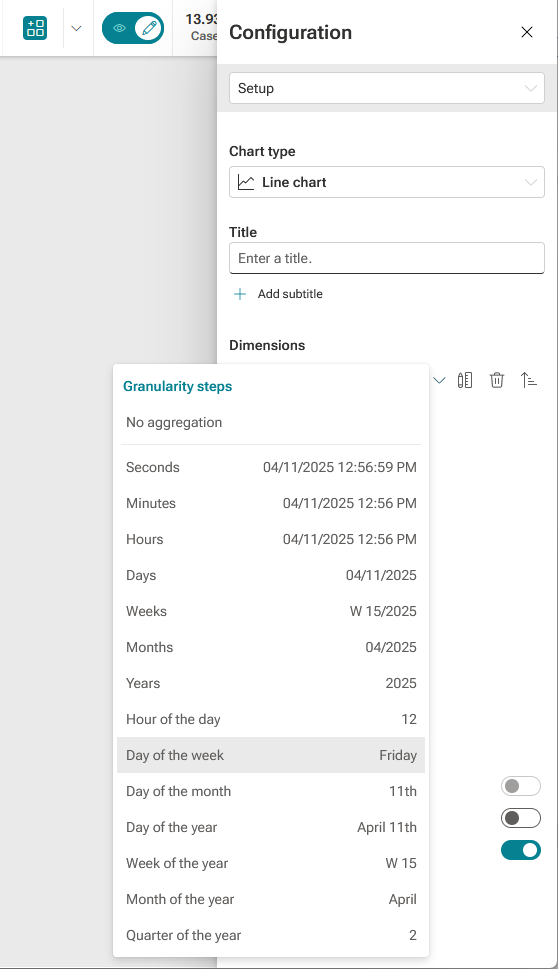Choose Day of the month option
The image size is (558, 969).
coord(271,791)
